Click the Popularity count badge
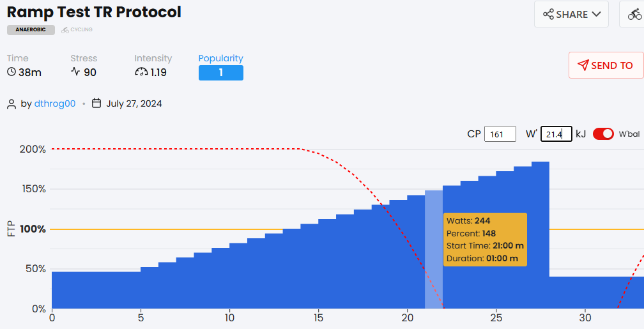 220,73
